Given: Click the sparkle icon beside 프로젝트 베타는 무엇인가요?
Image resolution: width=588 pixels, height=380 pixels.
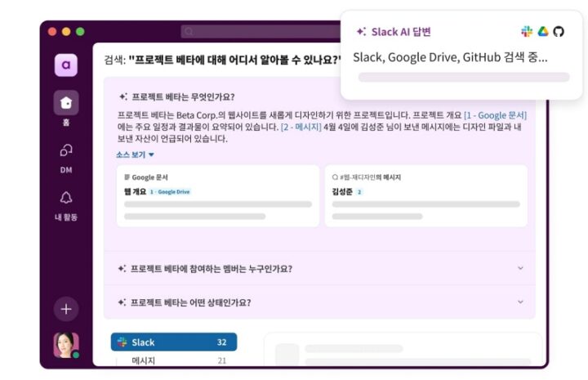Looking at the screenshot, I should [123, 96].
